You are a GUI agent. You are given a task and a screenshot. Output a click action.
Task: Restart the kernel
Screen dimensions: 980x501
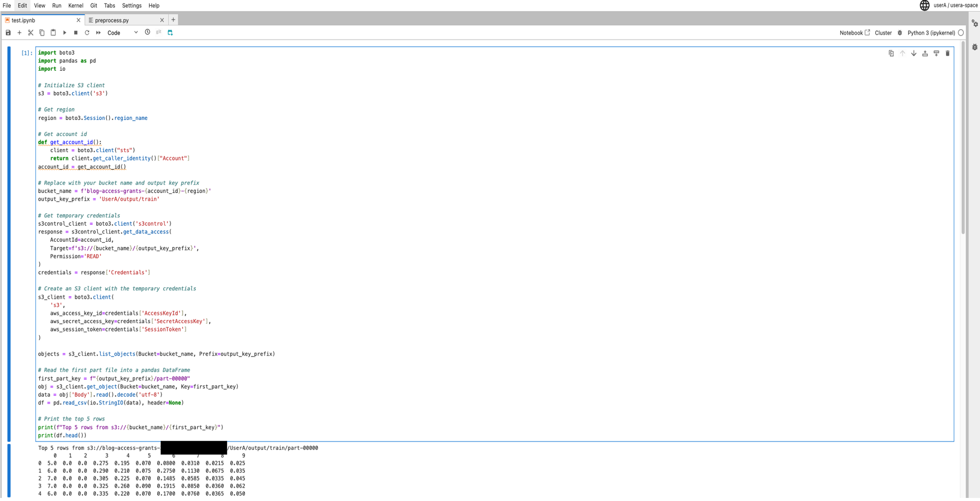87,33
